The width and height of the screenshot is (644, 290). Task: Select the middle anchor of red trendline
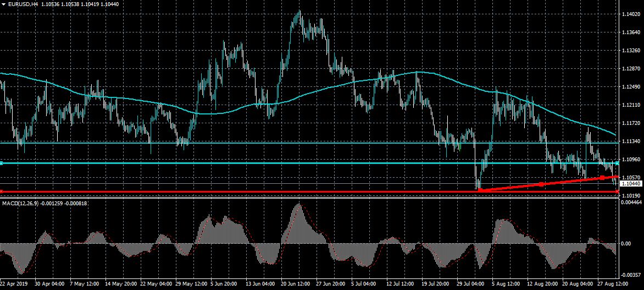click(x=541, y=184)
